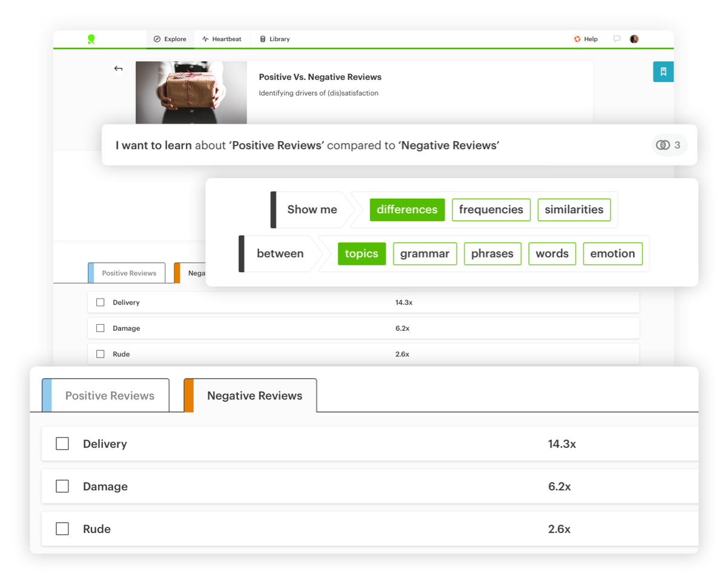
Task: Tick the large Delivery checkbox
Action: 62,444
